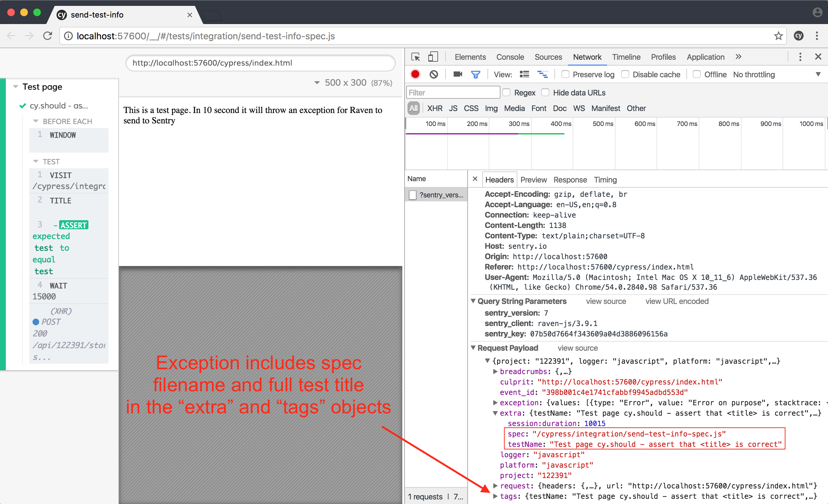Toggle the screenshot capture camera icon

[x=457, y=74]
